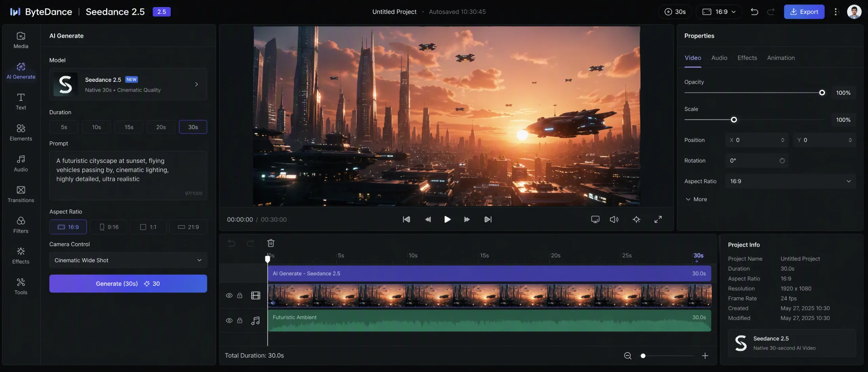Select 15s duration option
This screenshot has height=372, width=868.
coord(129,127)
